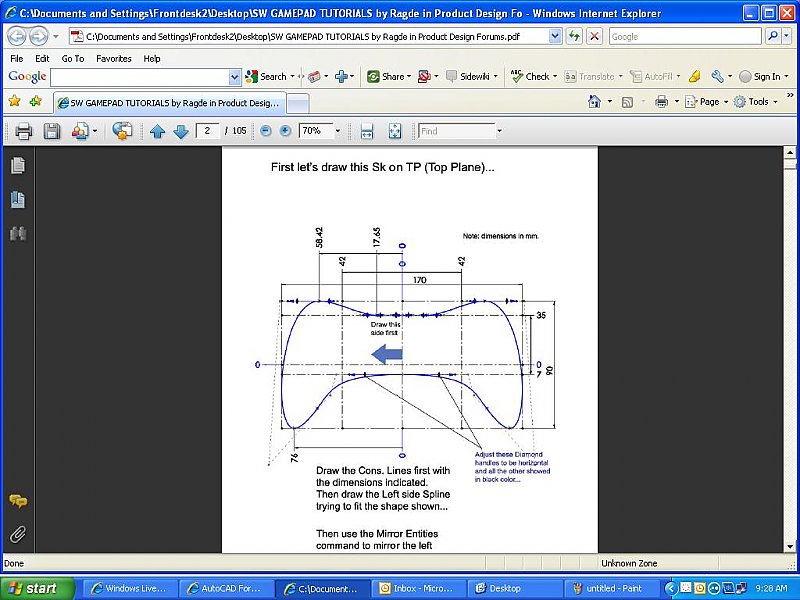Screen dimensions: 800x600
Task: Click the Sidewiki button
Action: pyautogui.click(x=467, y=77)
